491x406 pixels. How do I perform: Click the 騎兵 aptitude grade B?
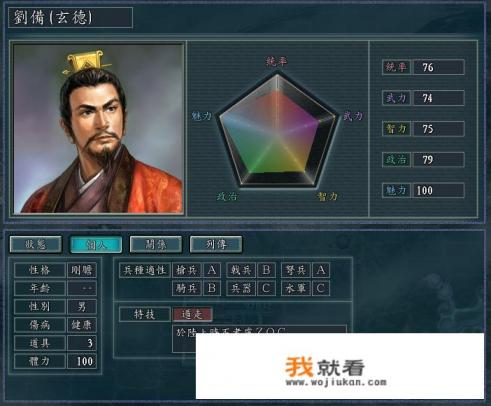pos(212,288)
